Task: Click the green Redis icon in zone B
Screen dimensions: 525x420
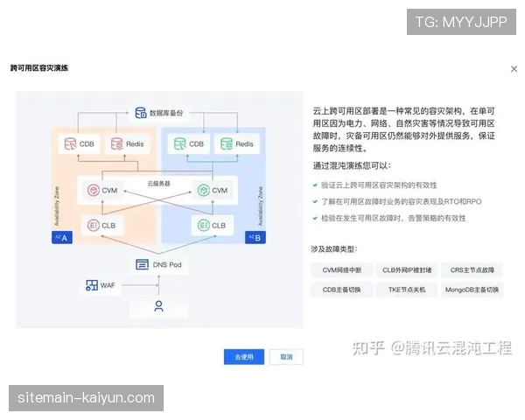Action: (x=227, y=144)
